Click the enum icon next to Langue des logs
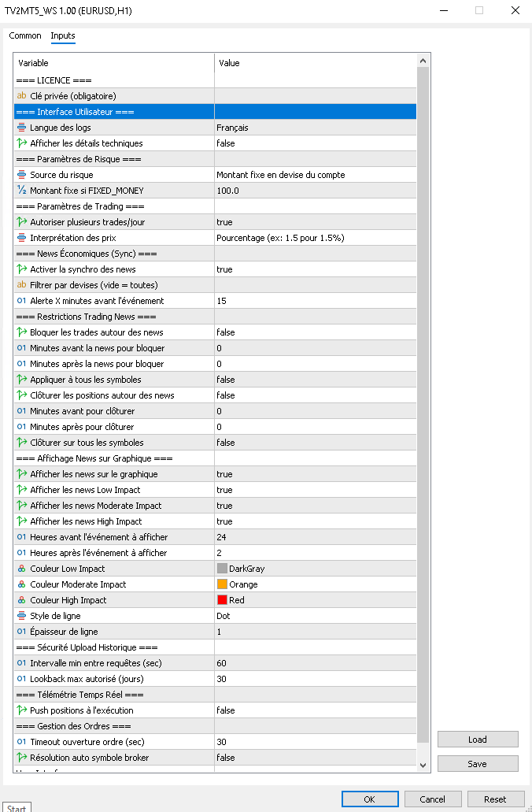 pos(21,128)
